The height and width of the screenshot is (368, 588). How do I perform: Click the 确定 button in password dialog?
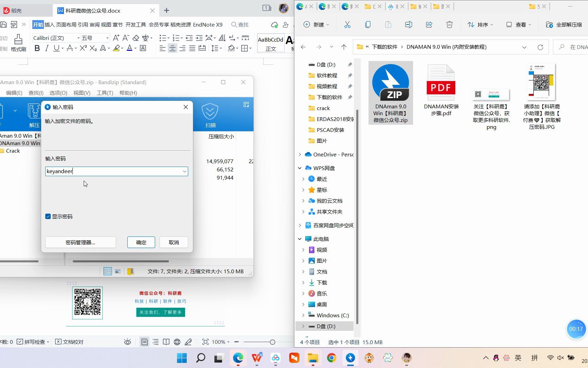point(141,242)
